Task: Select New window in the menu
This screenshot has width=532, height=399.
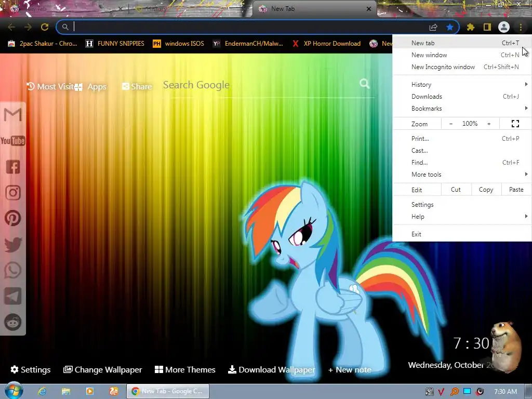Action: (x=462, y=55)
